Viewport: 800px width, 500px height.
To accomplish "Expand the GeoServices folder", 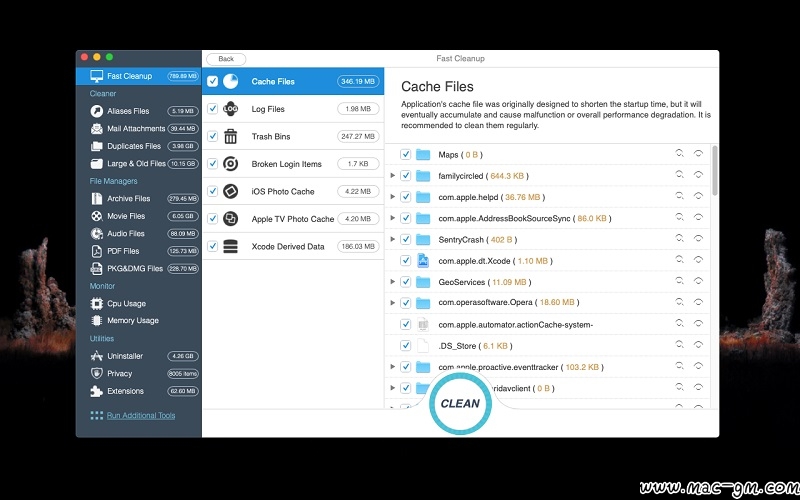I will (x=392, y=282).
